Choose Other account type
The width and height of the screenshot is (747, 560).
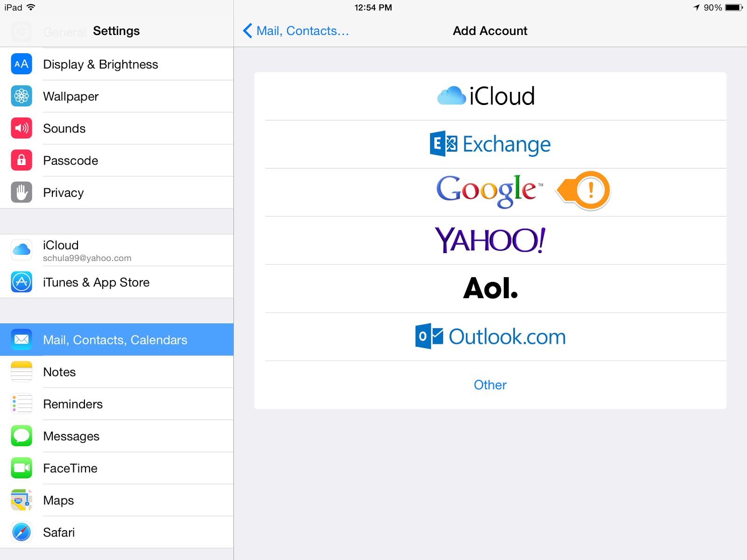(490, 385)
